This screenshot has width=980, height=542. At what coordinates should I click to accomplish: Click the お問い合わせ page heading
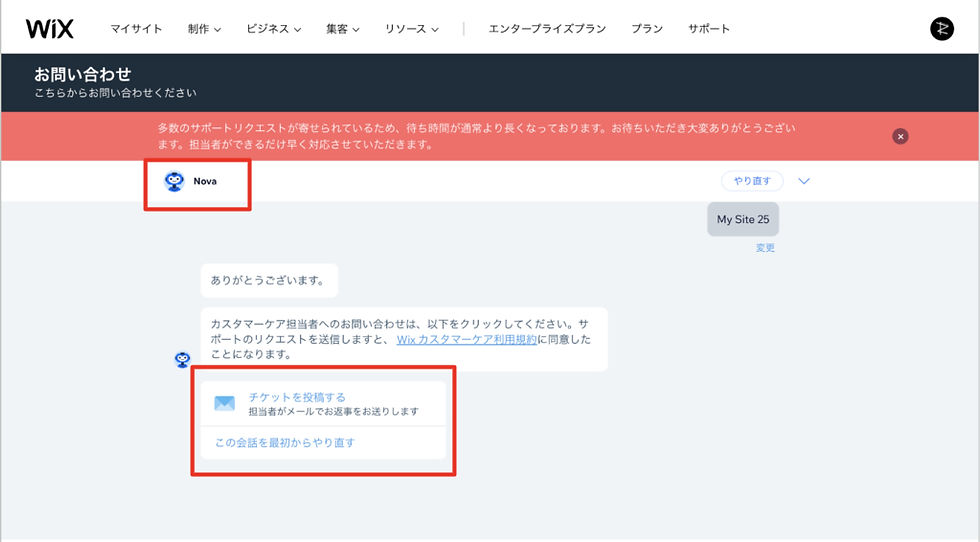(x=82, y=74)
